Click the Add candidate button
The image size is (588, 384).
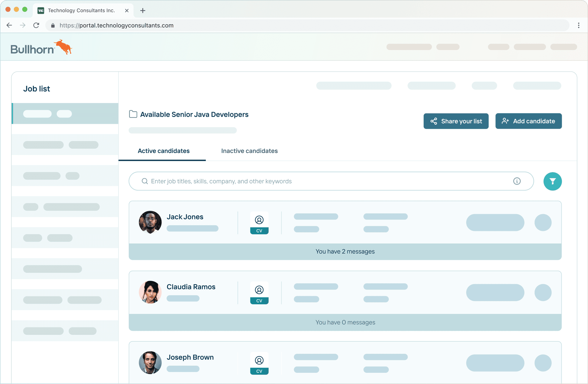528,121
